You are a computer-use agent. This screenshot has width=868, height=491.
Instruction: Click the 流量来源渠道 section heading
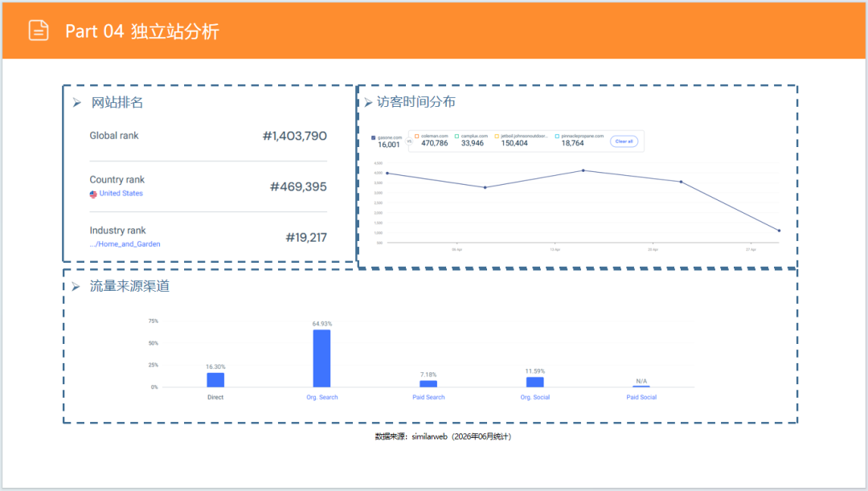point(130,286)
